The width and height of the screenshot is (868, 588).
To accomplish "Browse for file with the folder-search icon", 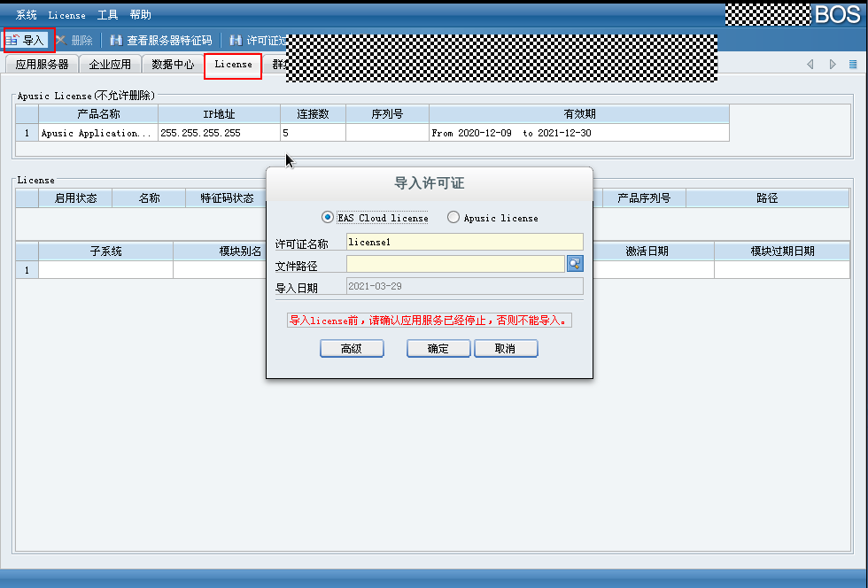I will pyautogui.click(x=575, y=264).
